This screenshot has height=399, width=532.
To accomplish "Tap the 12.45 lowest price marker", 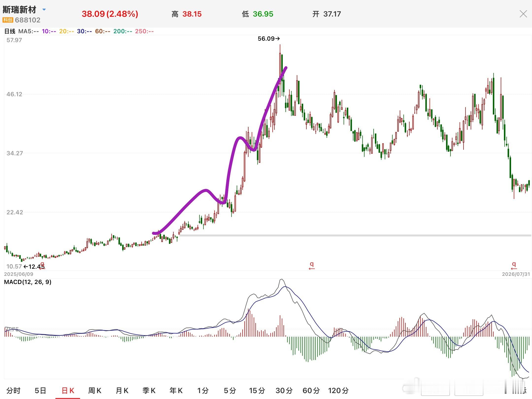I will pos(34,266).
